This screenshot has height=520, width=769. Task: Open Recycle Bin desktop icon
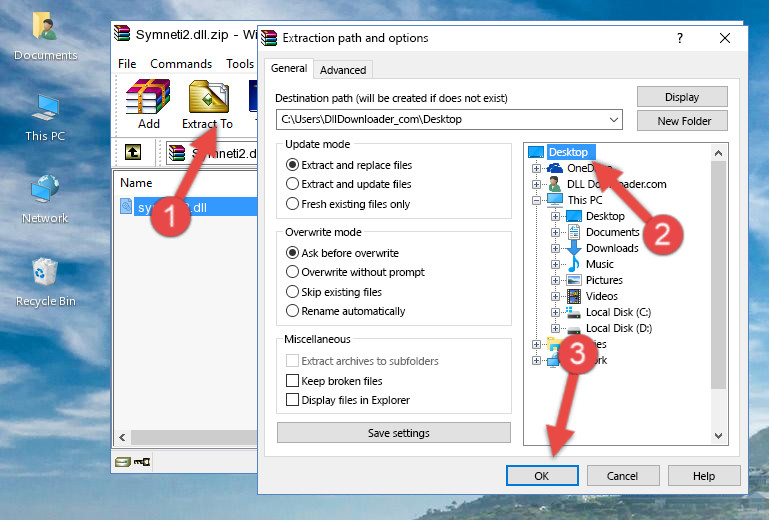tap(45, 282)
